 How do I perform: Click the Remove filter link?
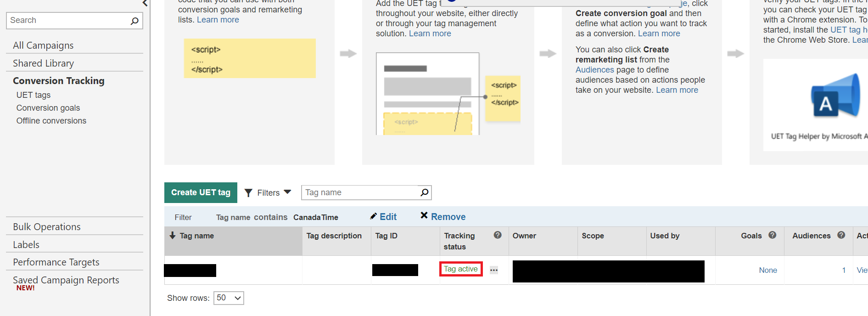coord(448,217)
